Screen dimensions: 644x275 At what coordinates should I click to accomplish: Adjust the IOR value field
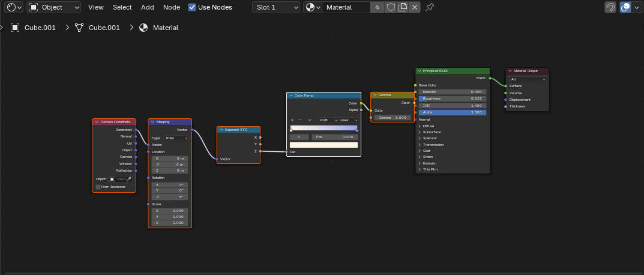(453, 106)
